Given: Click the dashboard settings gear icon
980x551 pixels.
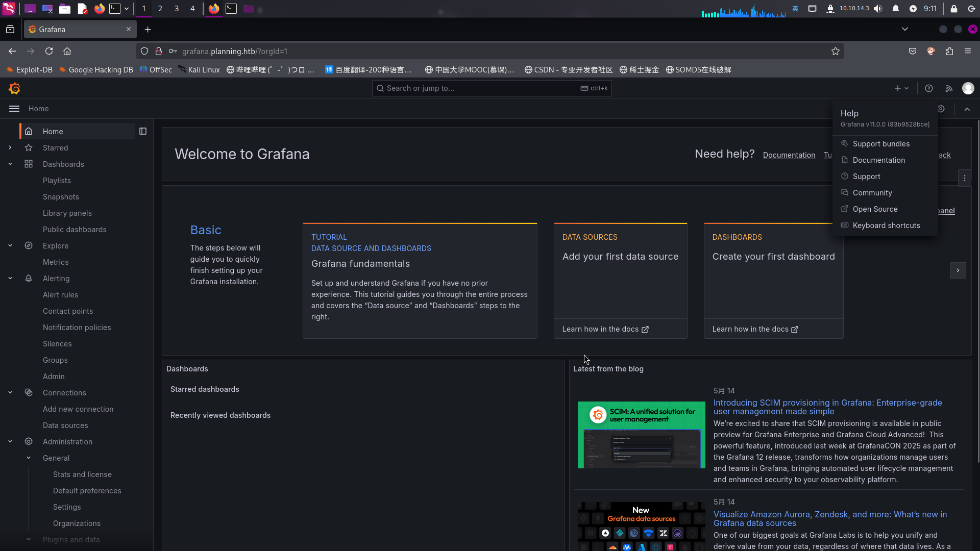Looking at the screenshot, I should (941, 109).
